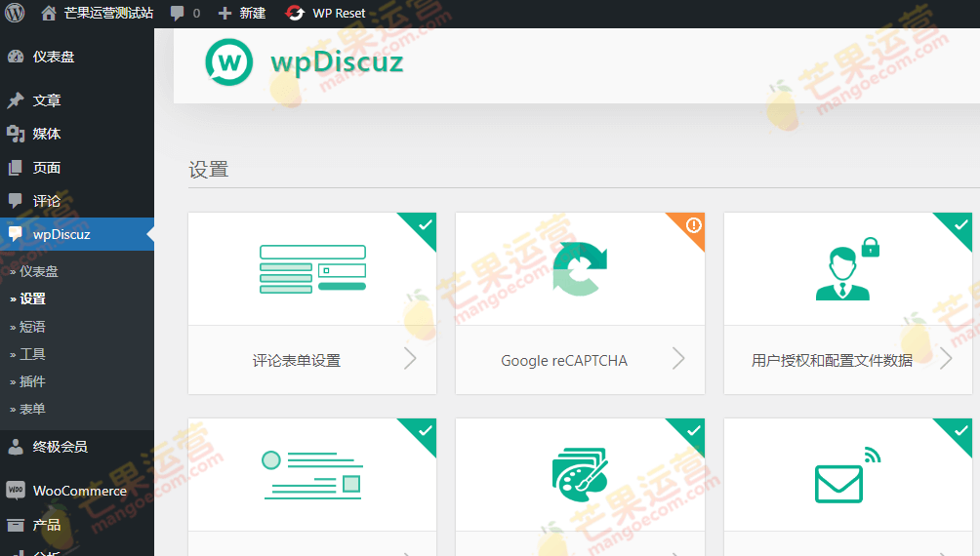Open 评论表单设置 settings card
Screen dimensions: 980x556
pyautogui.click(x=312, y=303)
